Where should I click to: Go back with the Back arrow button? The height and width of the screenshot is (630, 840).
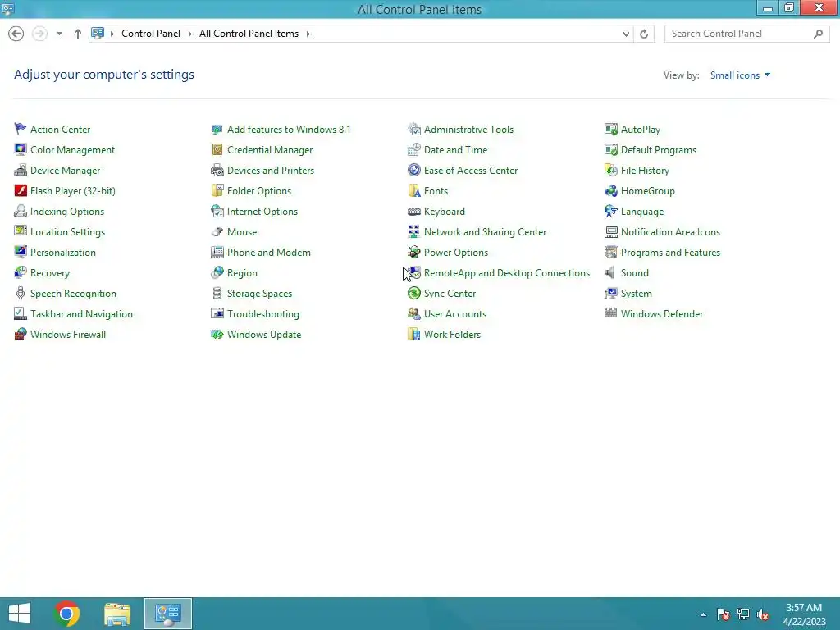pyautogui.click(x=16, y=34)
